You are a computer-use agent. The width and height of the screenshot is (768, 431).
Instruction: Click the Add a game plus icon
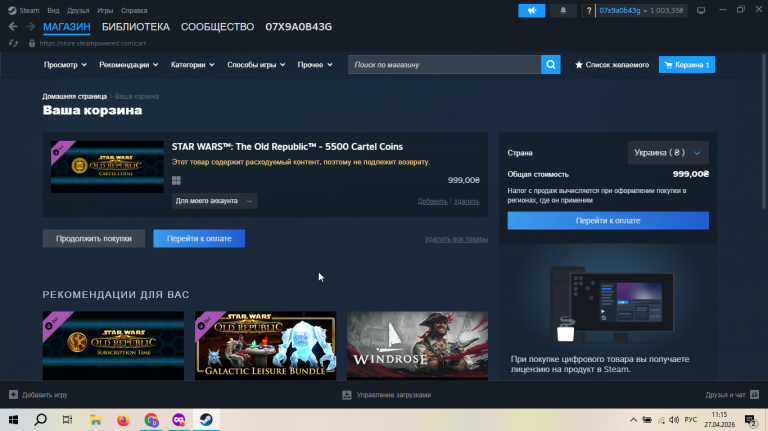pyautogui.click(x=13, y=395)
